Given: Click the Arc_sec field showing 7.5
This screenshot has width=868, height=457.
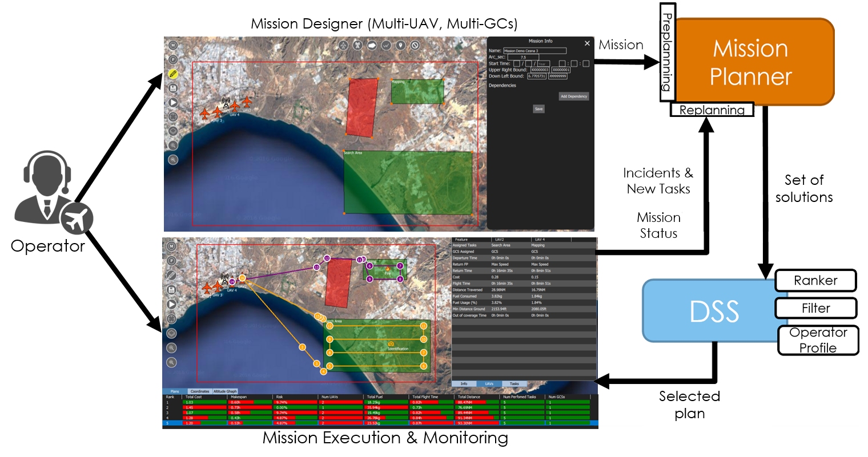Looking at the screenshot, I should 523,57.
